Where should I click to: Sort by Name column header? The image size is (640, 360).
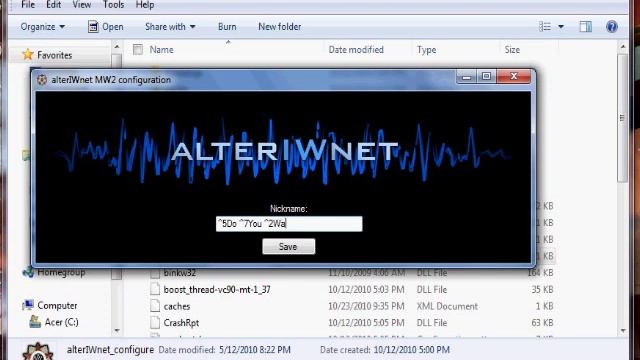coord(161,49)
